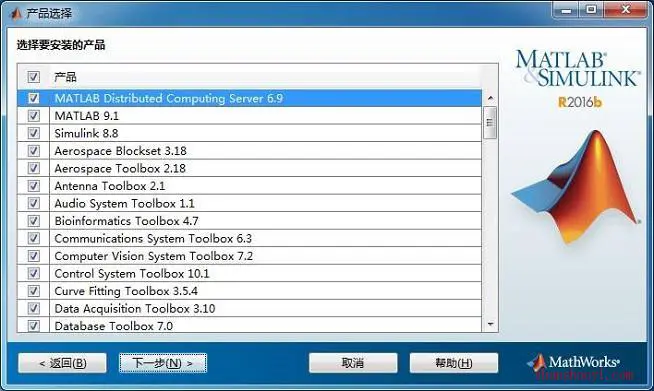Select Communications System Toolbox 6.3 row text
The image size is (654, 391).
153,238
